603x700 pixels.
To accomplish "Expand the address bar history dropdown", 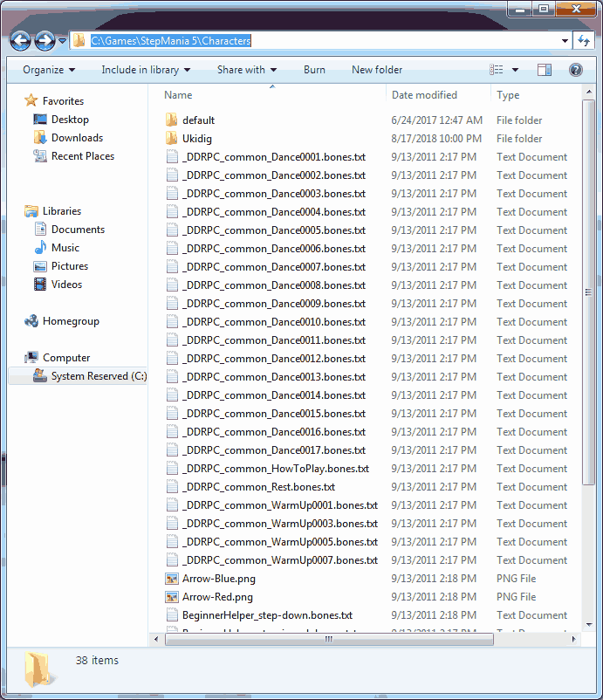I will pos(565,41).
